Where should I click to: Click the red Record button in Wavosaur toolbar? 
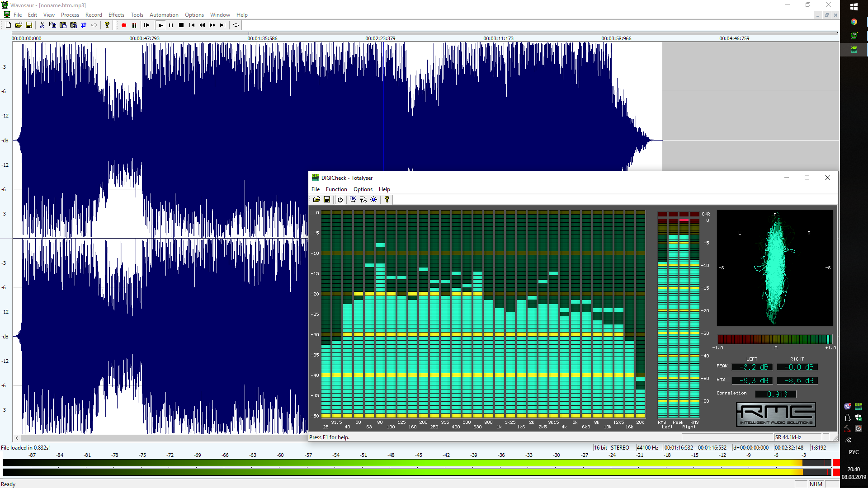tap(123, 25)
